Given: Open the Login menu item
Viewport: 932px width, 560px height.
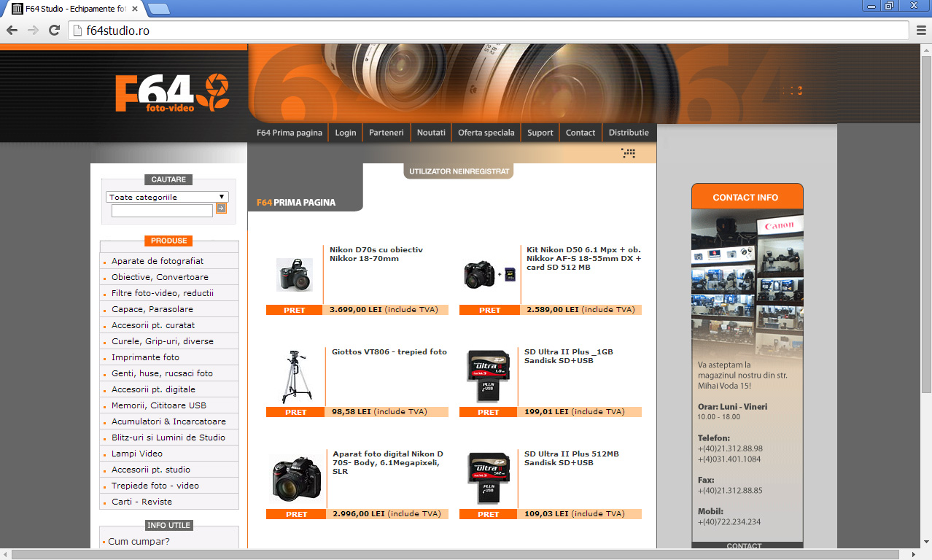Looking at the screenshot, I should pos(346,133).
